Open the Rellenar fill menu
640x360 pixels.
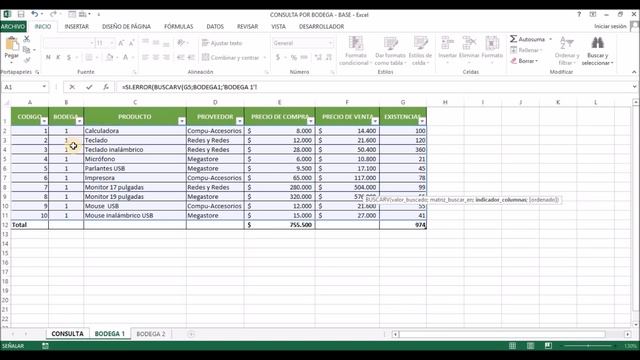click(526, 50)
